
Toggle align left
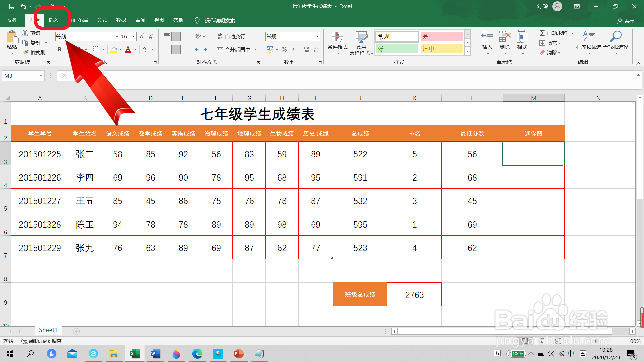[167, 49]
